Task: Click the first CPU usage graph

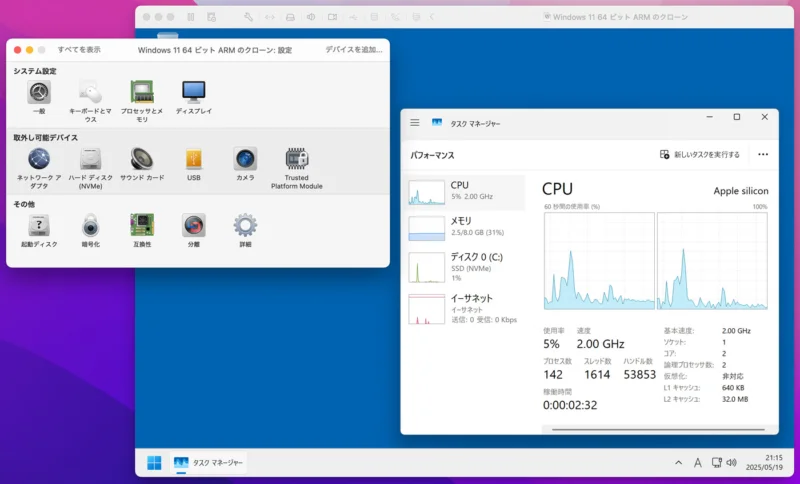Action: pos(599,261)
